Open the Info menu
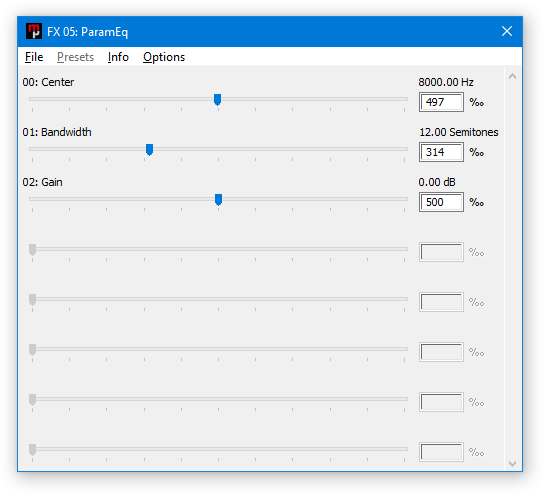Screen dimensions: 544x494 click(x=118, y=57)
